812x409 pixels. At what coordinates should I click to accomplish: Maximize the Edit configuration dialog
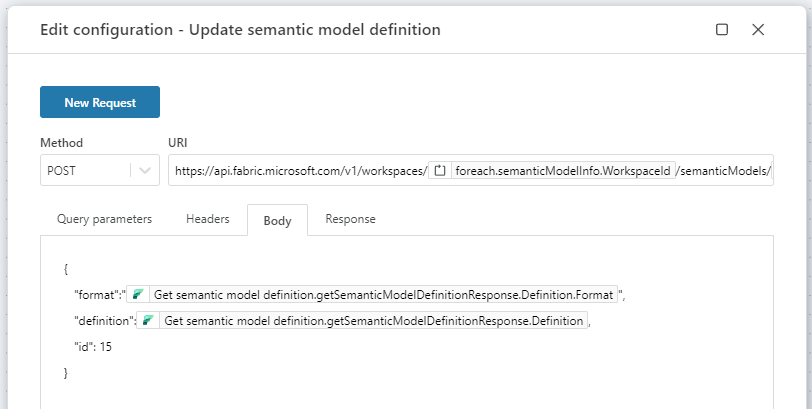722,30
